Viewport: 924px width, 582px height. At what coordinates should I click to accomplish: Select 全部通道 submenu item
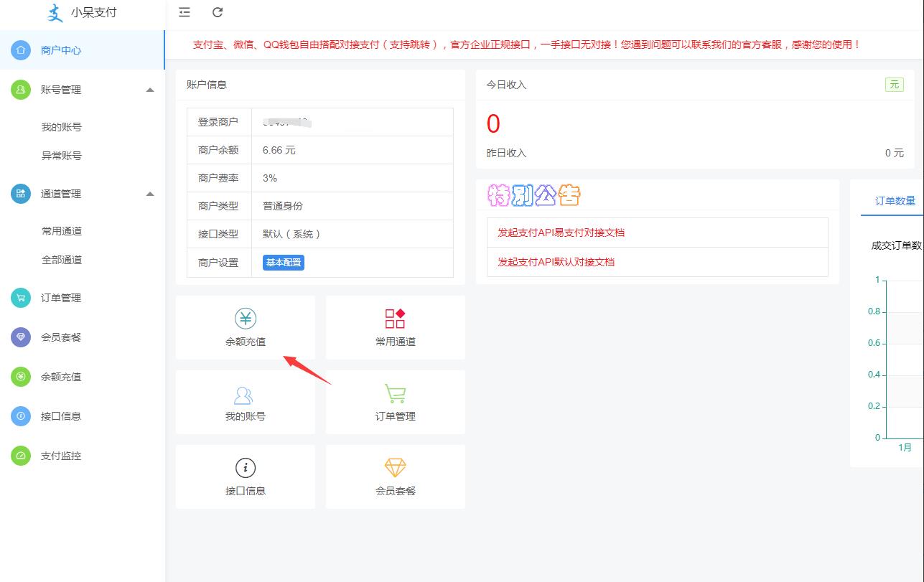pos(62,260)
